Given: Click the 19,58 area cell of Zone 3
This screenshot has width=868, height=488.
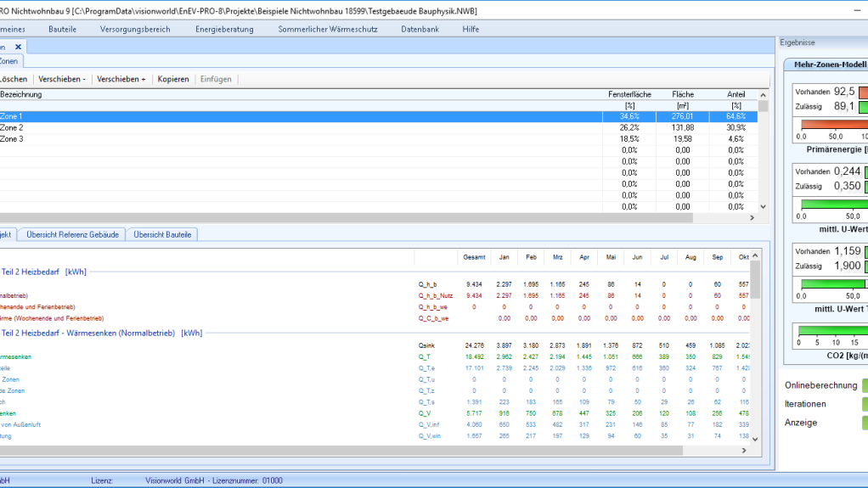Looking at the screenshot, I should tap(683, 139).
